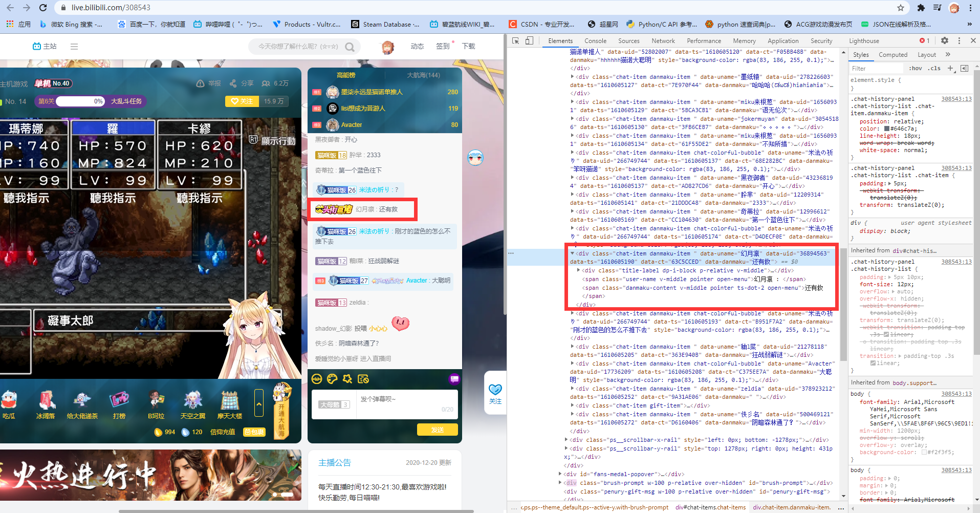Reload the page in Chrome
The image size is (980, 513).
(43, 8)
